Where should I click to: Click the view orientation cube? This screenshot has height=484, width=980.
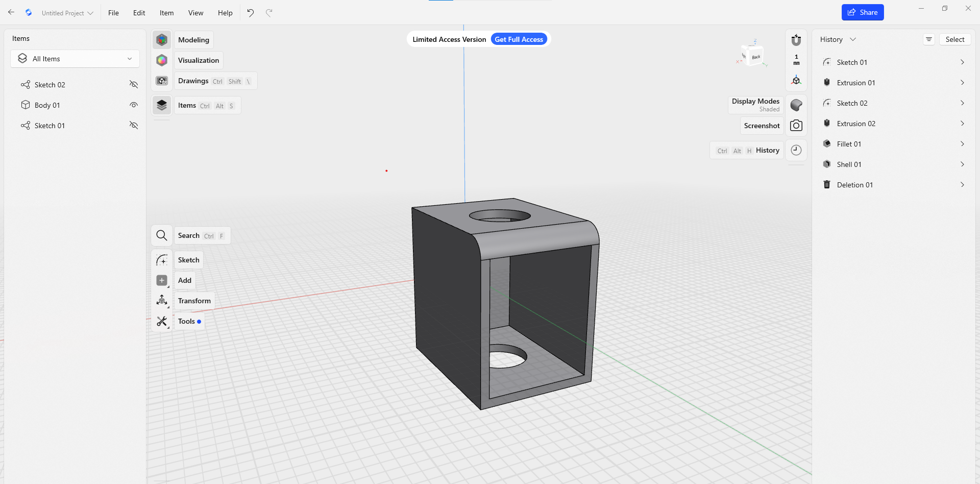point(753,55)
